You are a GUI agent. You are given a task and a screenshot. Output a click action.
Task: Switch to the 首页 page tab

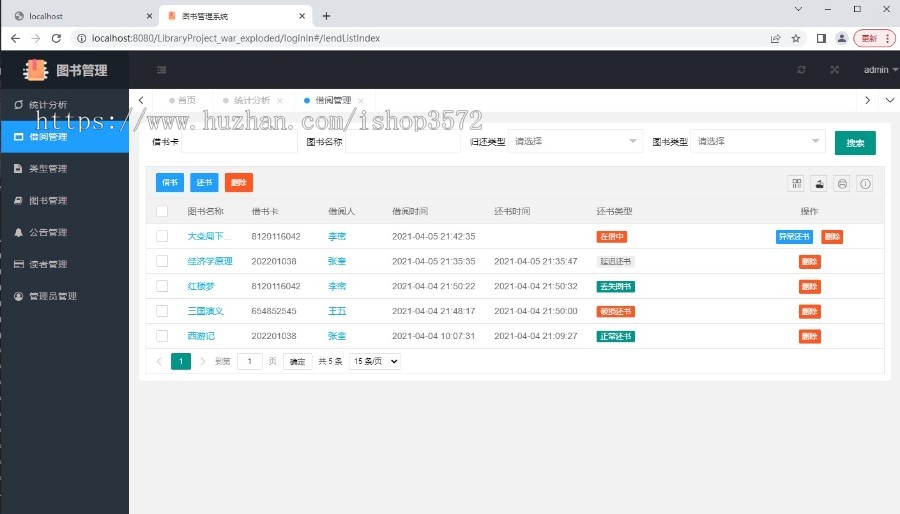coord(182,100)
